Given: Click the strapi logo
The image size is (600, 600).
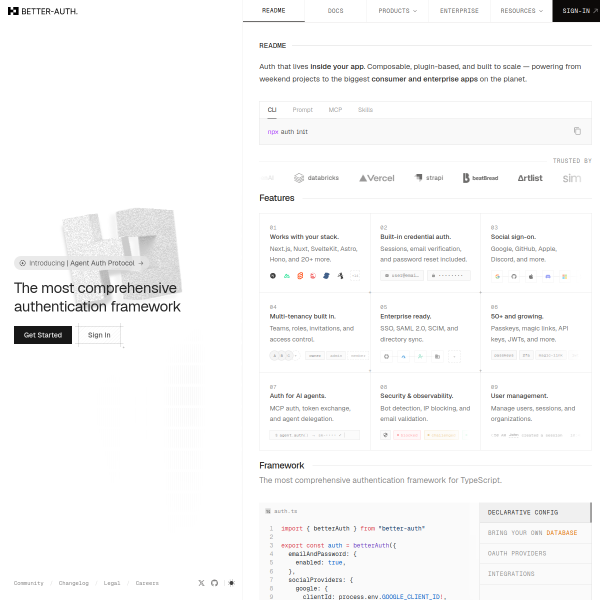Looking at the screenshot, I should click(x=429, y=178).
